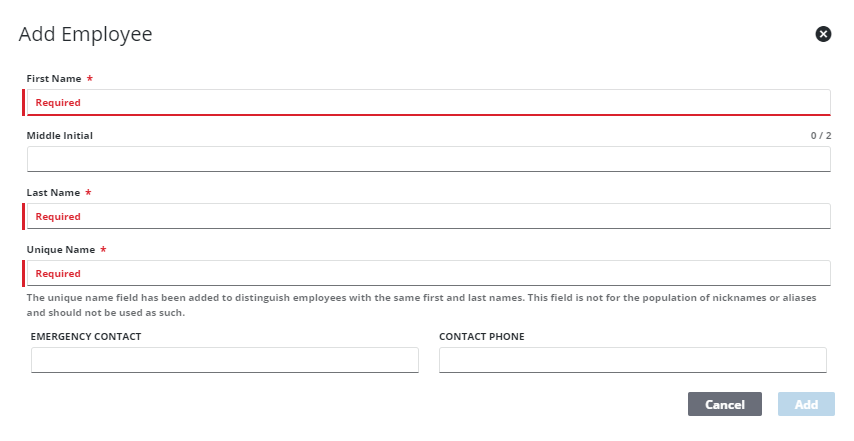Screen dimensions: 854x441
Task: Click into the Unique Name field
Action: click(428, 273)
